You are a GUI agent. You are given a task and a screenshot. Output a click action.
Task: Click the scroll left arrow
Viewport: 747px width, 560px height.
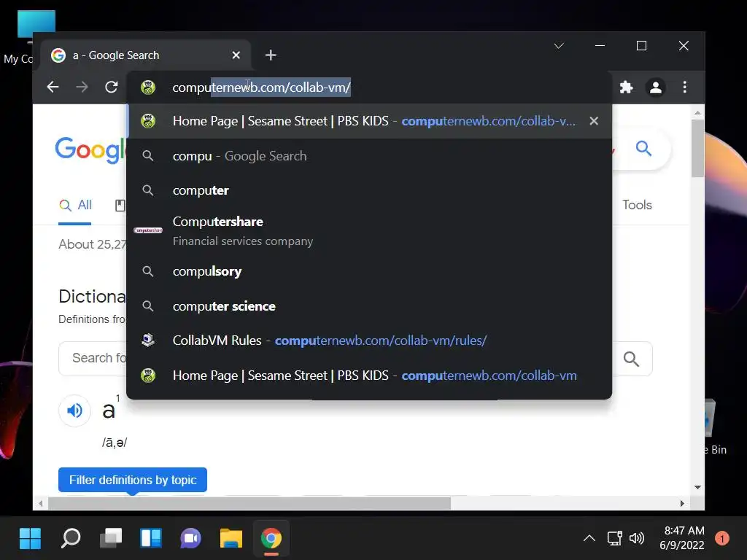(41, 503)
